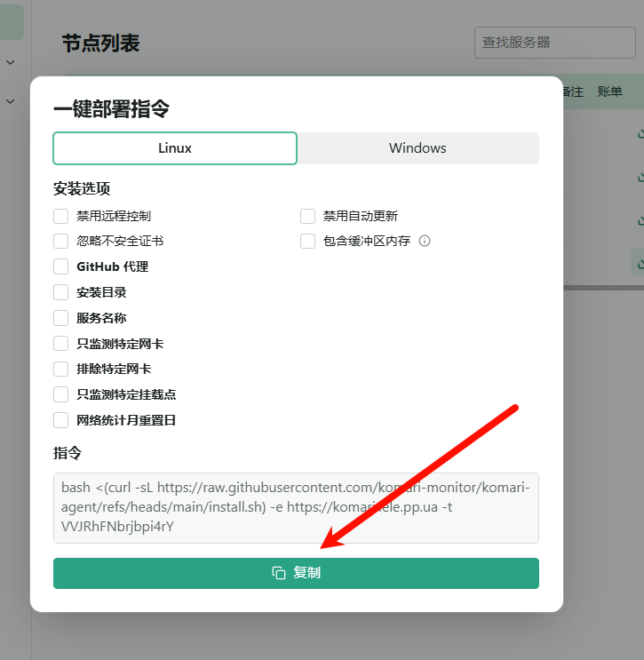Tick the 排除特定网卡 checkbox
The image size is (644, 660).
pos(61,369)
